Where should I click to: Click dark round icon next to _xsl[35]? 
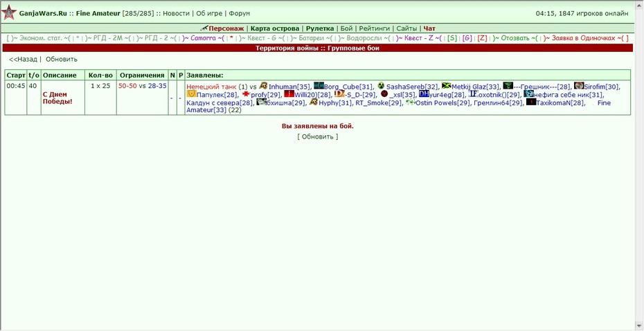pyautogui.click(x=384, y=94)
